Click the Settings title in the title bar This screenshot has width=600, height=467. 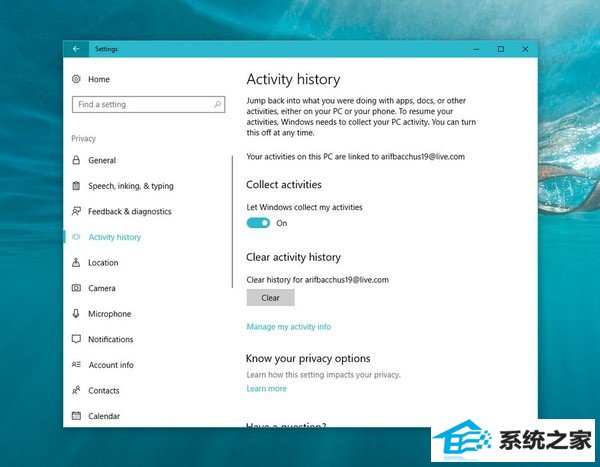(106, 49)
